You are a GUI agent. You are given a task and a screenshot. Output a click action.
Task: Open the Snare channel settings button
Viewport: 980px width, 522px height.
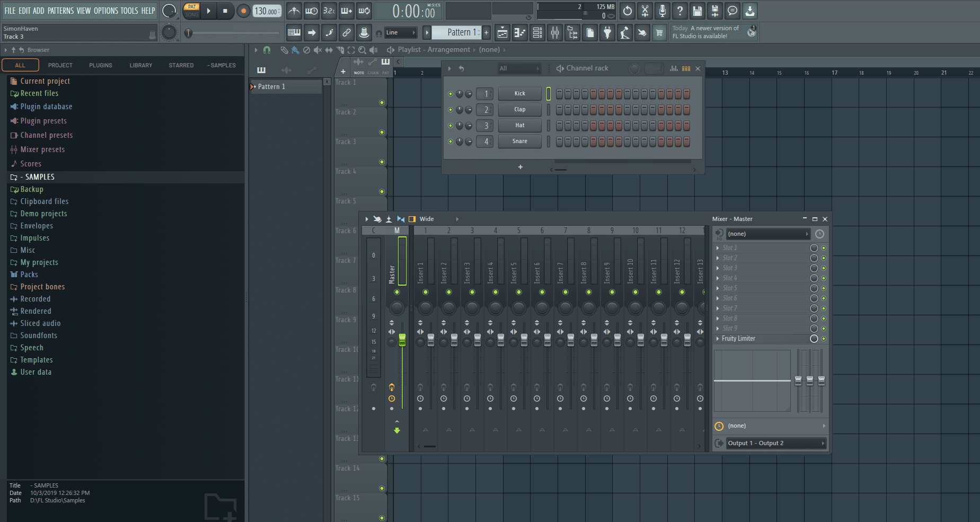[519, 141]
